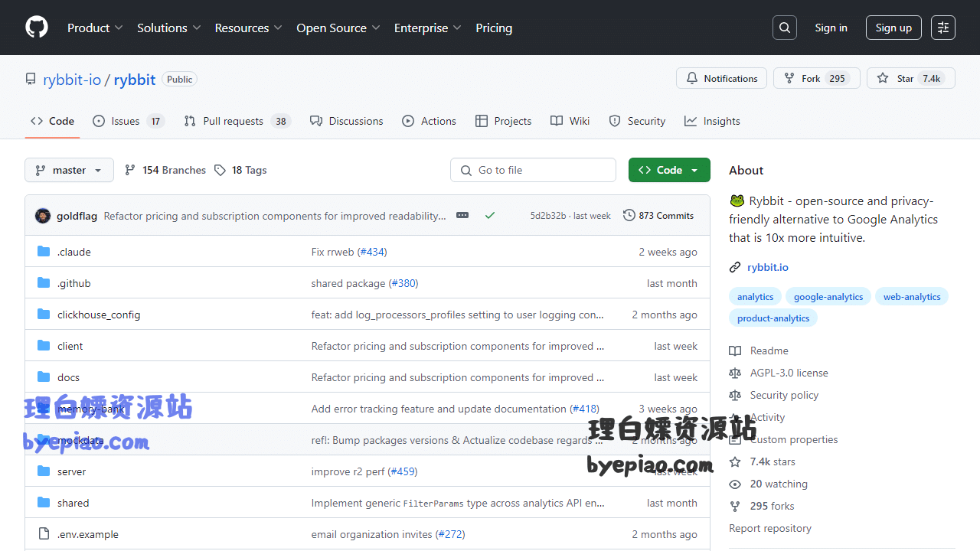Viewport: 980px width, 551px height.
Task: Open the Insights tab
Action: [x=712, y=121]
